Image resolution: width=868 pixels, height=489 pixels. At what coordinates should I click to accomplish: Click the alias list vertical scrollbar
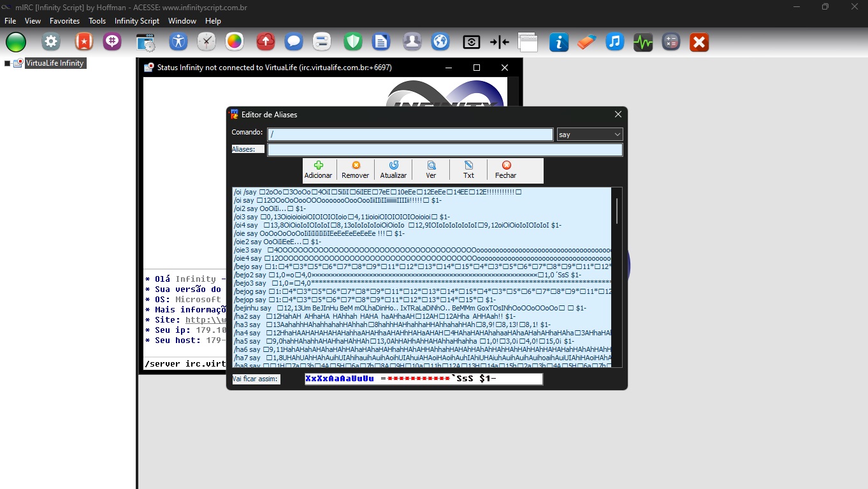point(616,210)
